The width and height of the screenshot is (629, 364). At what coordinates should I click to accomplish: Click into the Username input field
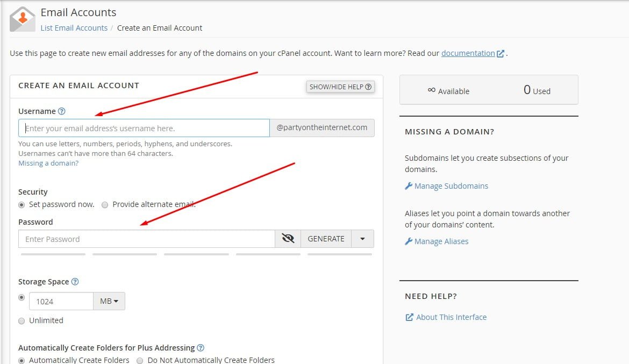pyautogui.click(x=144, y=128)
